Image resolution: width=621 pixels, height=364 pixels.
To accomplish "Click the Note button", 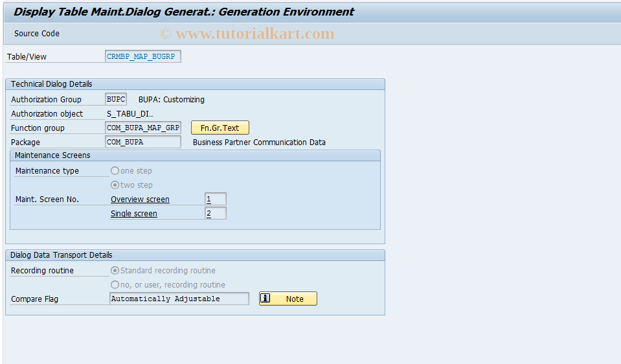I will [288, 299].
